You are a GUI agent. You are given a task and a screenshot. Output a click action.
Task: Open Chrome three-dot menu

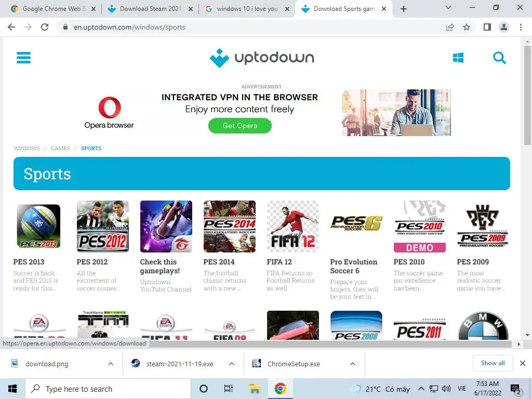click(521, 27)
